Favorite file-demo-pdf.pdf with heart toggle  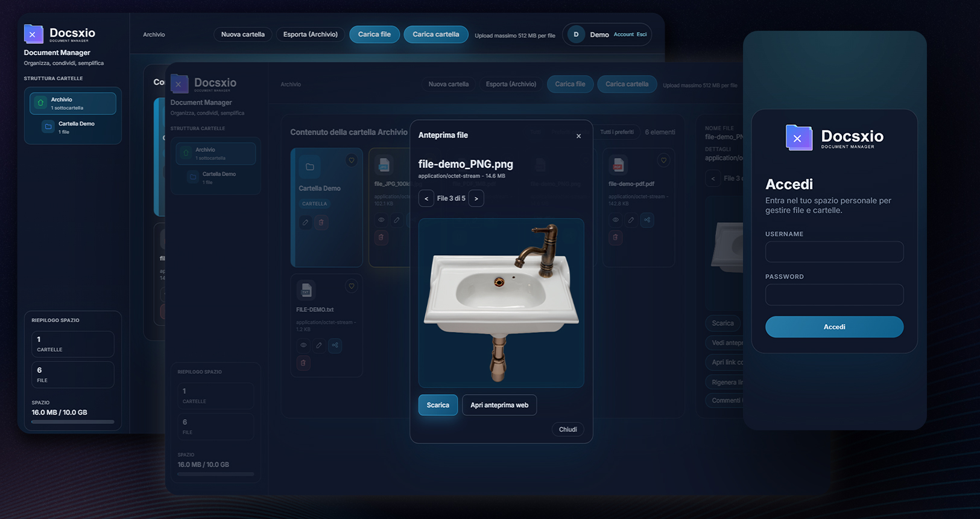pyautogui.click(x=663, y=161)
